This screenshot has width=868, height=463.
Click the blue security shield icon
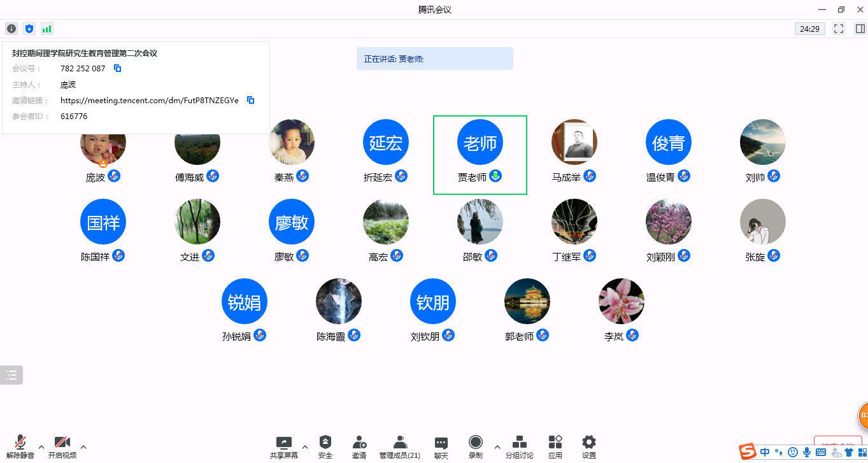(29, 29)
